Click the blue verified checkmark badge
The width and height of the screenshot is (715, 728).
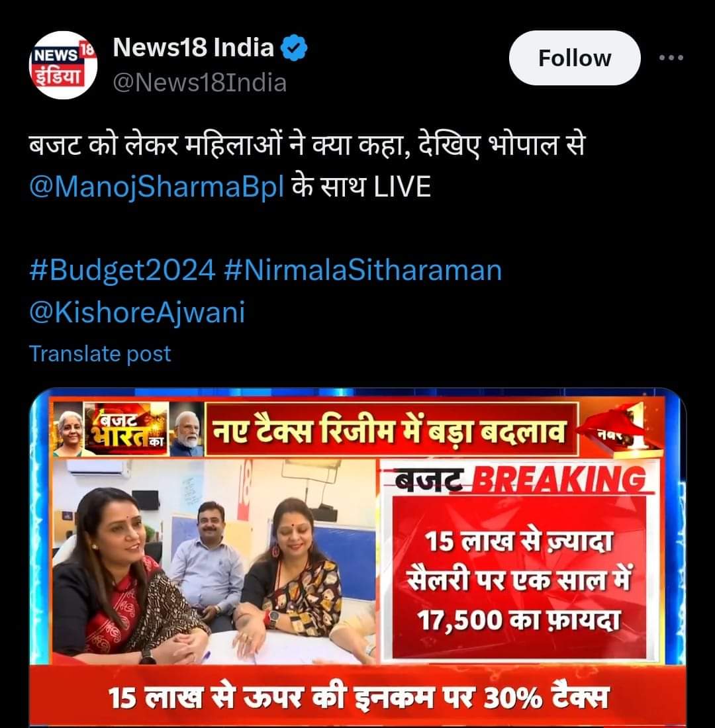click(293, 48)
